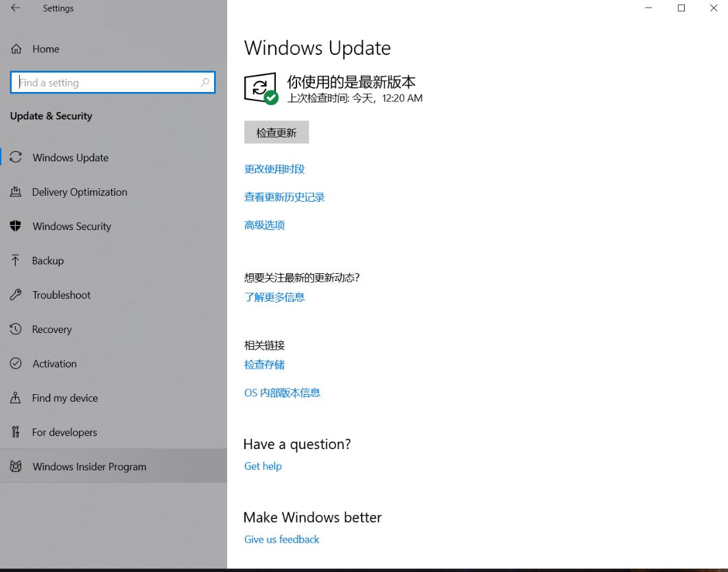Image resolution: width=728 pixels, height=572 pixels.
Task: Click the Backup upload arrow icon
Action: click(15, 260)
